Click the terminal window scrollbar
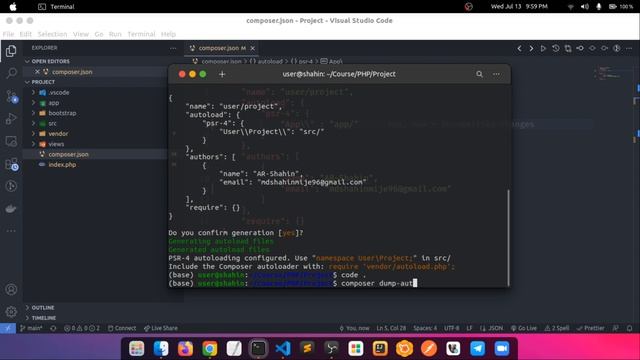This screenshot has height=360, width=640. click(508, 238)
